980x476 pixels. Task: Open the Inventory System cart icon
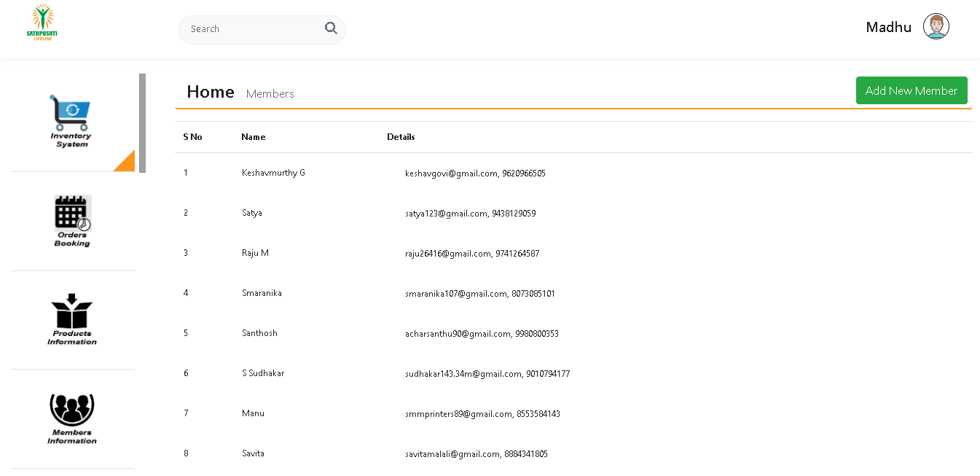[71, 114]
